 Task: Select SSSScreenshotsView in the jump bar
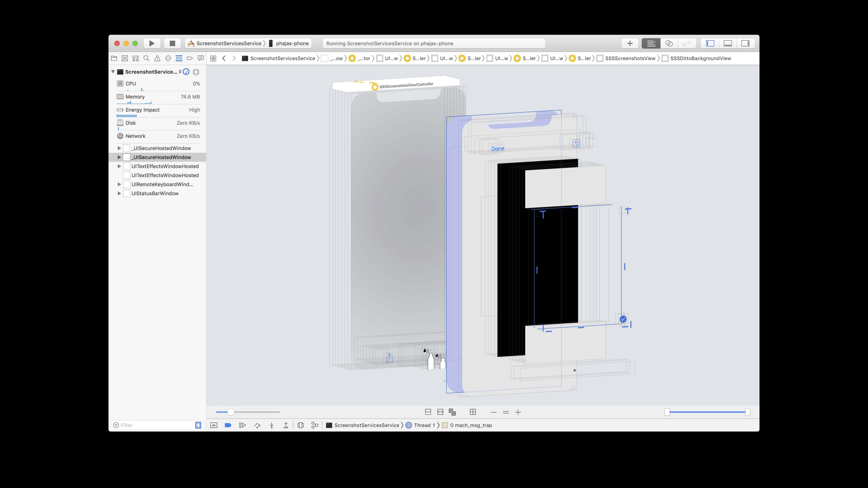(630, 58)
